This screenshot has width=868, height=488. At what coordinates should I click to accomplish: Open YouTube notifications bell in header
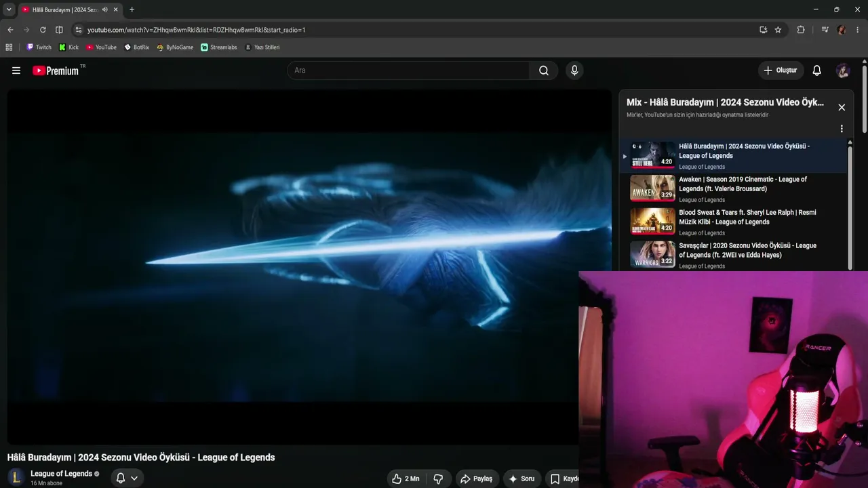click(x=817, y=70)
